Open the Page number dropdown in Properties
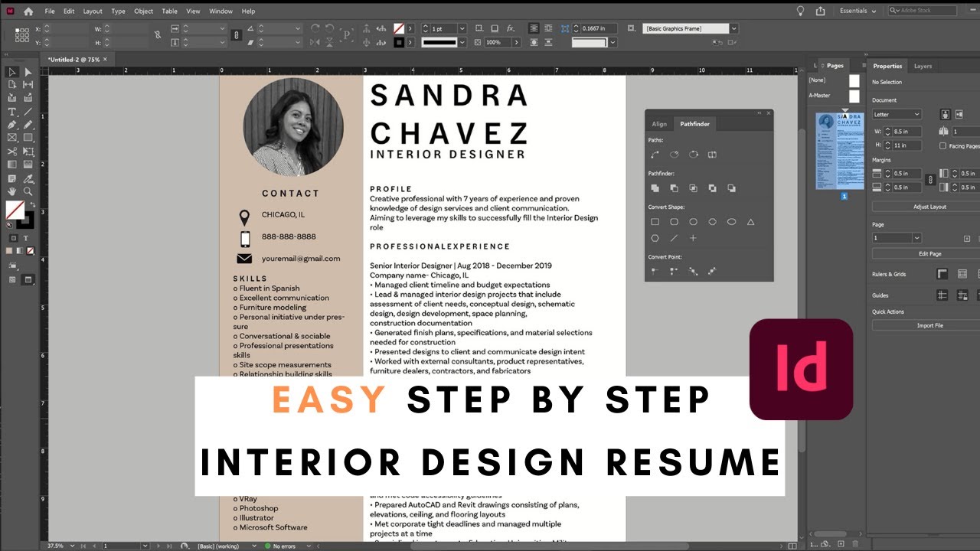This screenshot has height=551, width=980. coord(916,238)
